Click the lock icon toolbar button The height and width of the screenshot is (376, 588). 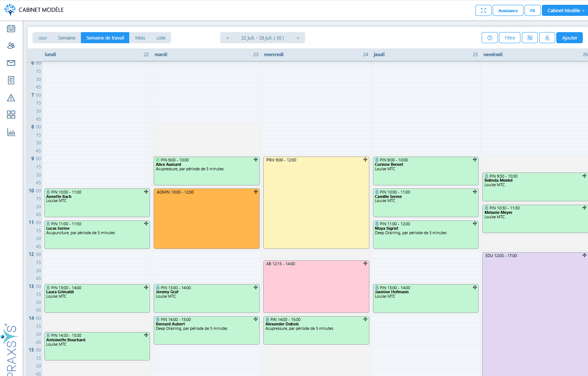coord(547,38)
